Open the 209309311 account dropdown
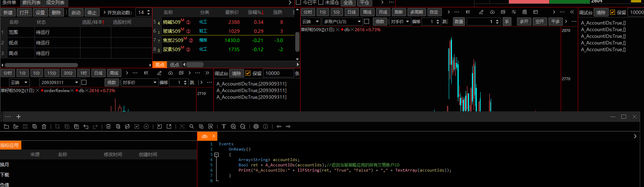The width and height of the screenshot is (644, 187). point(59,82)
